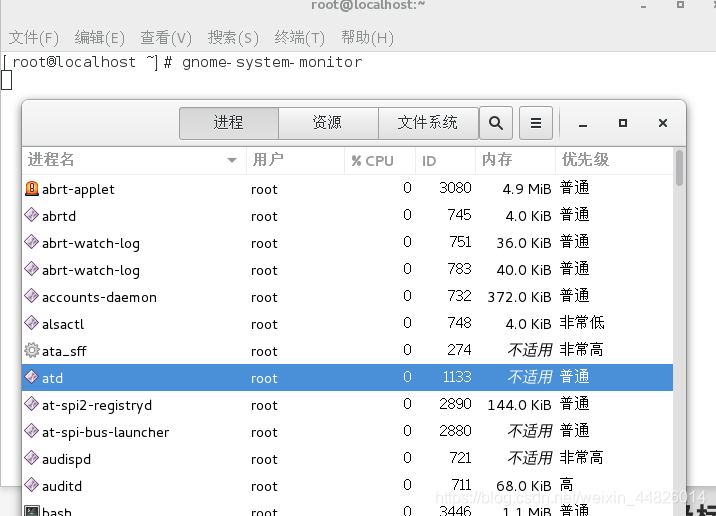Minimize the system monitor window
The height and width of the screenshot is (516, 716).
[583, 123]
